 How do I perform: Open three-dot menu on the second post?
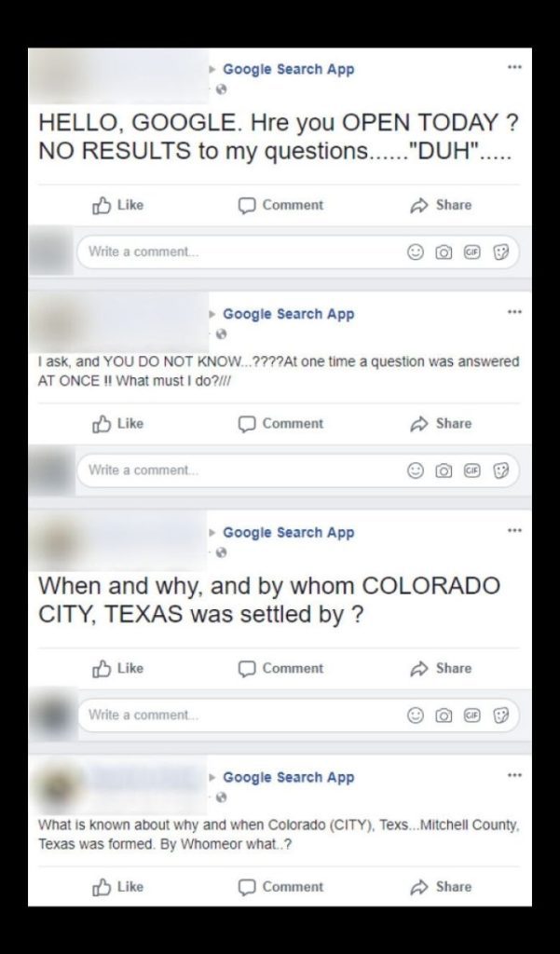click(x=514, y=311)
